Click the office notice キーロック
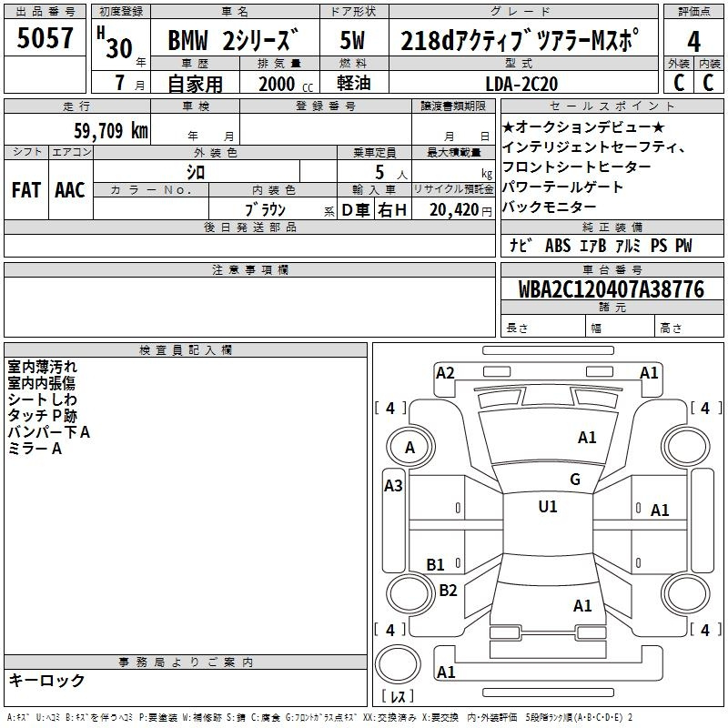 [x=47, y=680]
